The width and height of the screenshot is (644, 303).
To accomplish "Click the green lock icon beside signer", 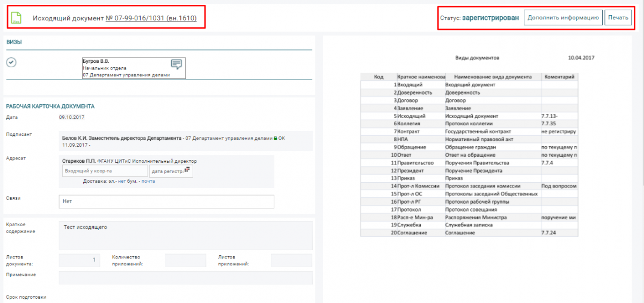I will [275, 138].
